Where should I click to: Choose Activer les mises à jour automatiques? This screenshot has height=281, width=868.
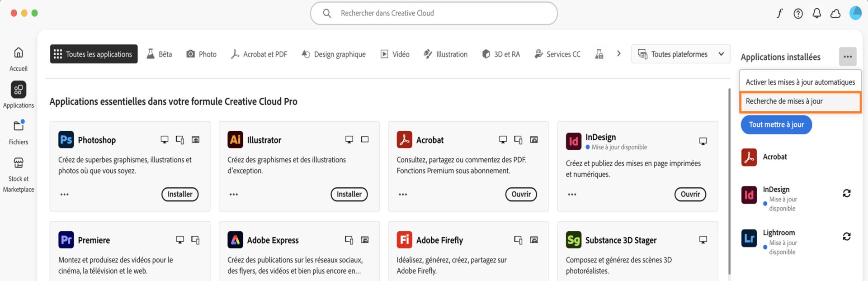coord(800,82)
